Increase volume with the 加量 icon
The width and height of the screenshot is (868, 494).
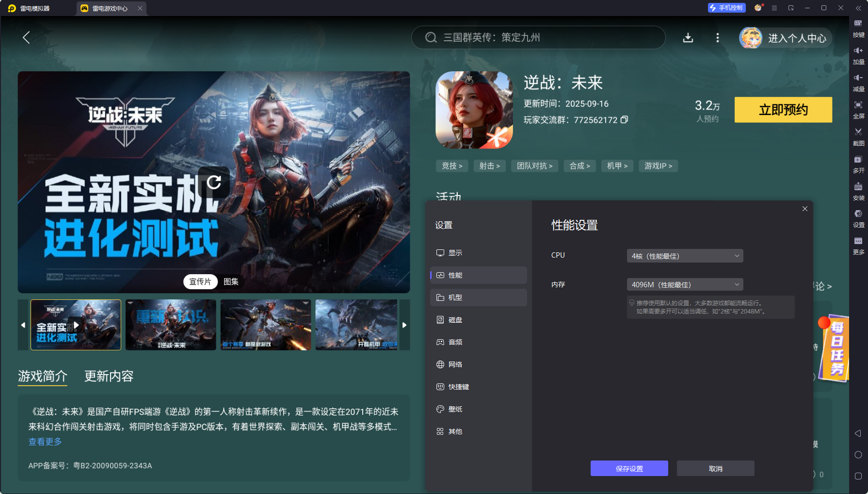click(858, 56)
